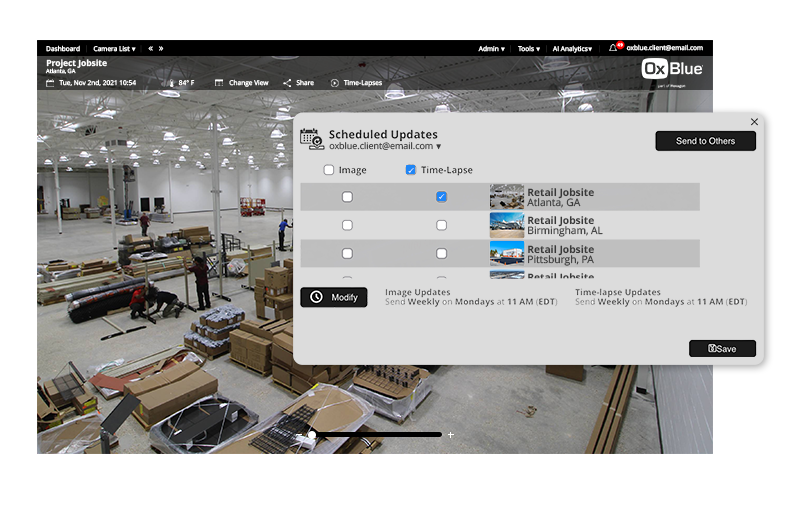The height and width of the screenshot is (509, 792).
Task: Save the scheduled updates
Action: [722, 349]
